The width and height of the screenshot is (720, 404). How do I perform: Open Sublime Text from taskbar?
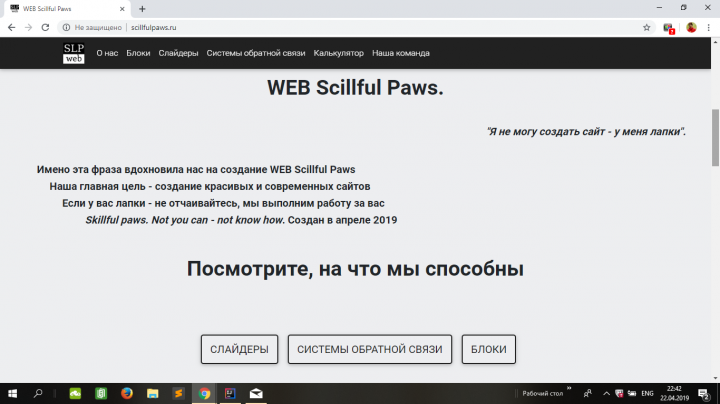[178, 393]
